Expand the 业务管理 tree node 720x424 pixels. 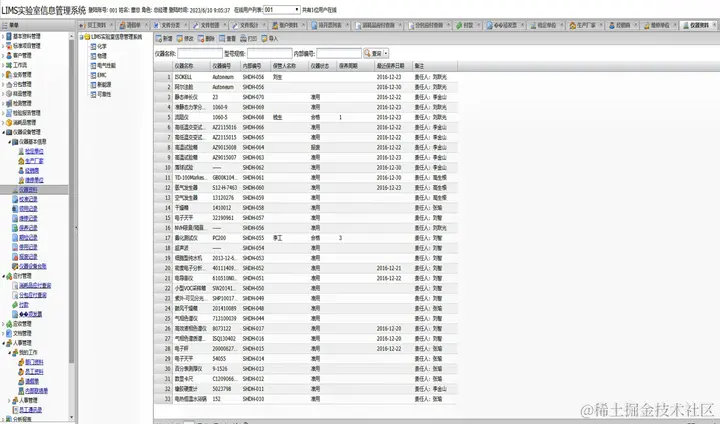pyautogui.click(x=3, y=74)
